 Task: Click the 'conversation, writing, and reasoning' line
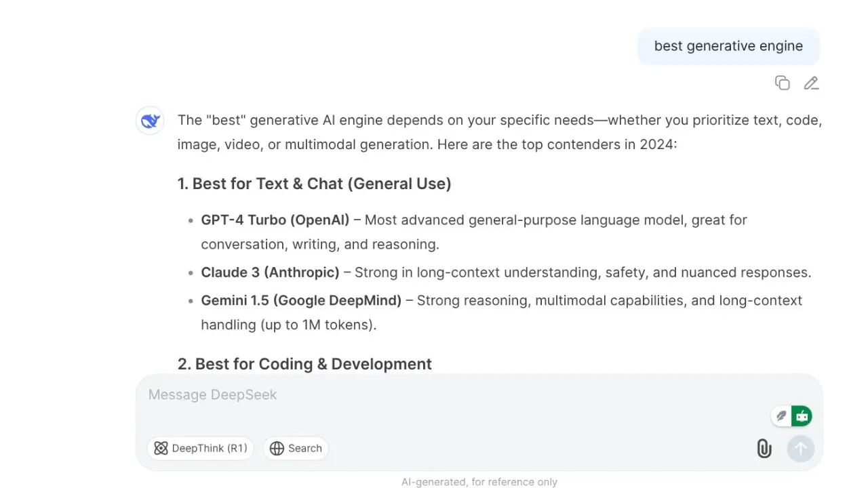pos(320,244)
